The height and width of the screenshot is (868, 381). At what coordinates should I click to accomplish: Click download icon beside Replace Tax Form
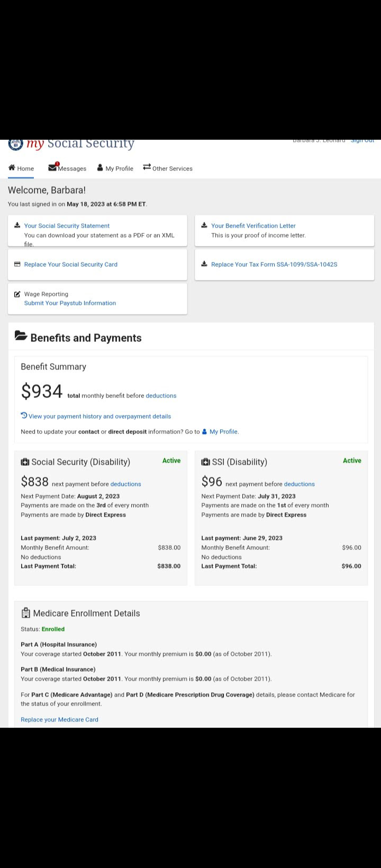[204, 264]
